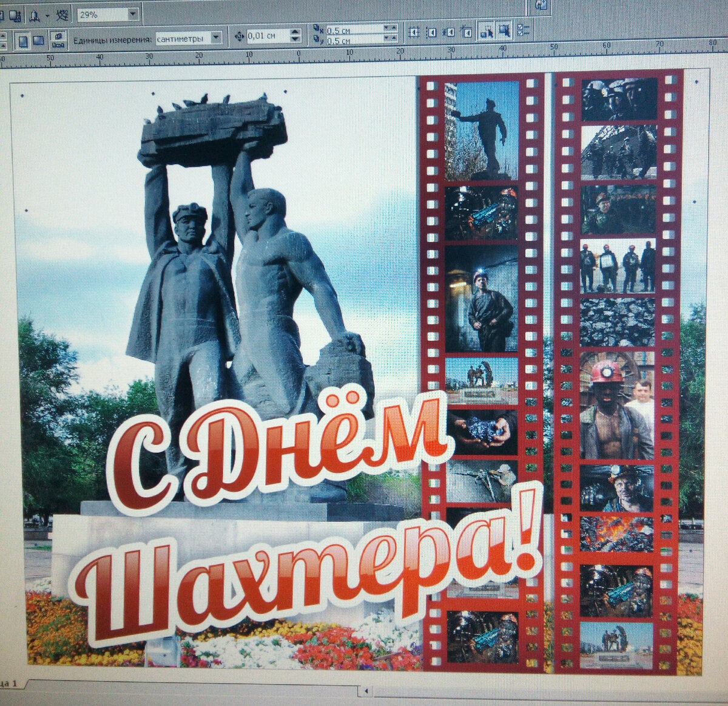728x706 pixels.
Task: Select the page 1 tab at bottom
Action: click(x=12, y=684)
